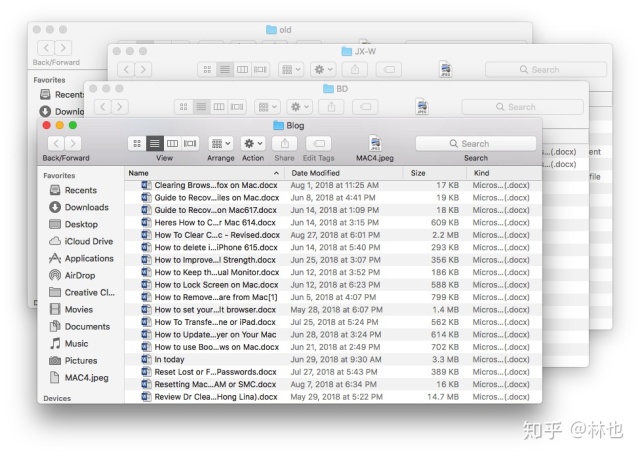The height and width of the screenshot is (456, 640).
Task: Select 'Guide to Recov...on Mac617.docx'
Action: 333,210
